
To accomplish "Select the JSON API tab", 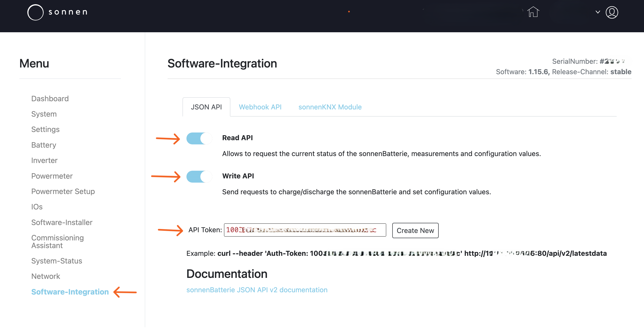I will pos(206,107).
